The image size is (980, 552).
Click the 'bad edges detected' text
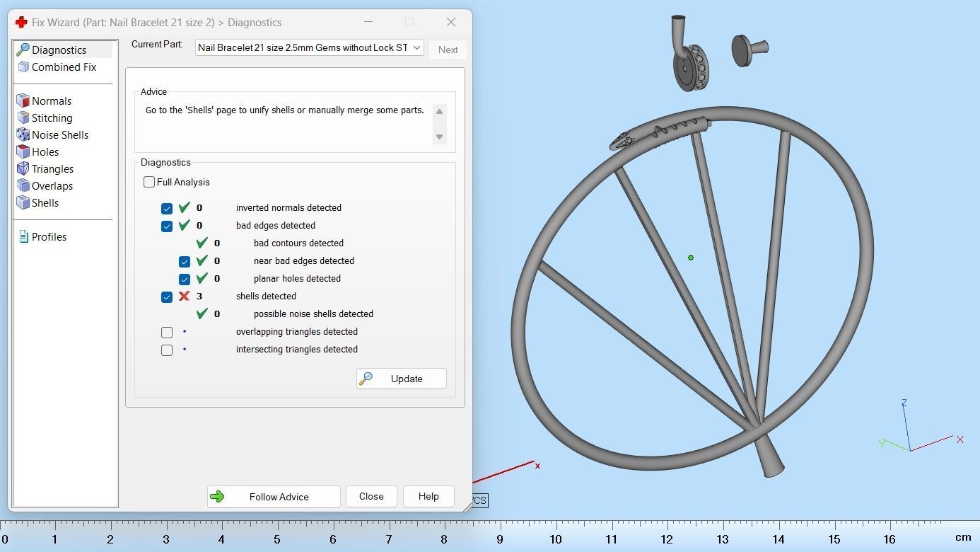276,225
